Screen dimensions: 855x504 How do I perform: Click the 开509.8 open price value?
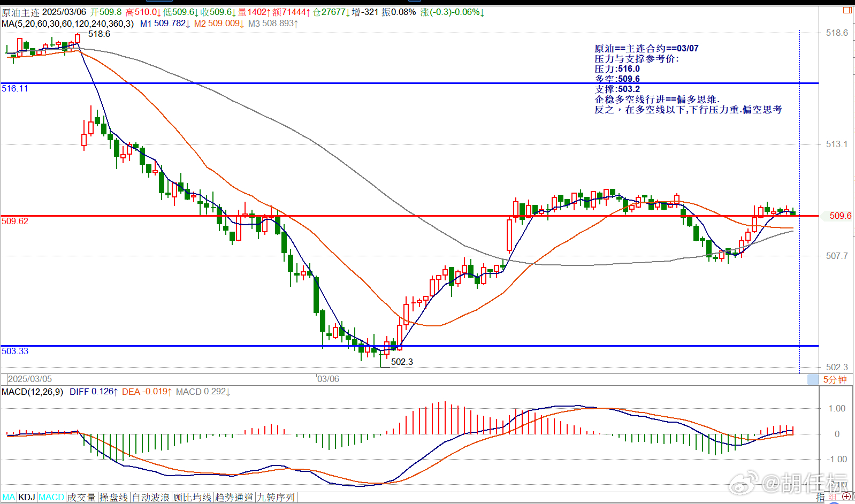pos(105,12)
